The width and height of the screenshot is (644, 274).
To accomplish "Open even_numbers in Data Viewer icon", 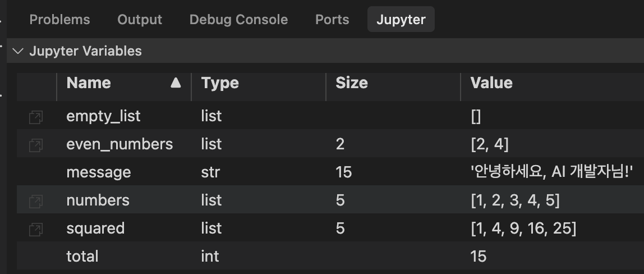I will (36, 145).
